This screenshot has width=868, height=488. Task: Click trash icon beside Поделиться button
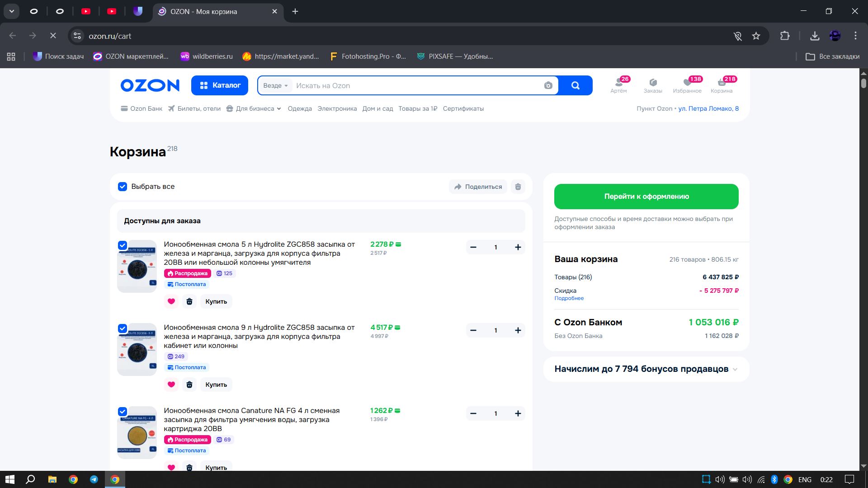point(518,187)
